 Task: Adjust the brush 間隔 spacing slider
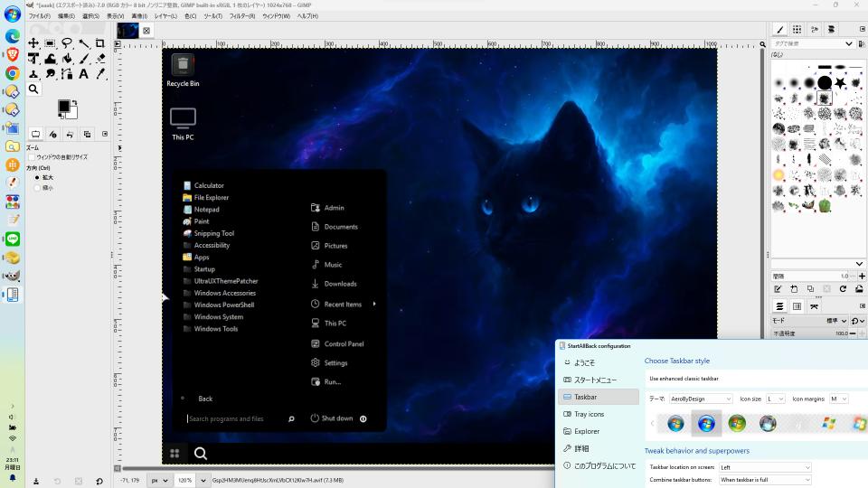point(810,277)
